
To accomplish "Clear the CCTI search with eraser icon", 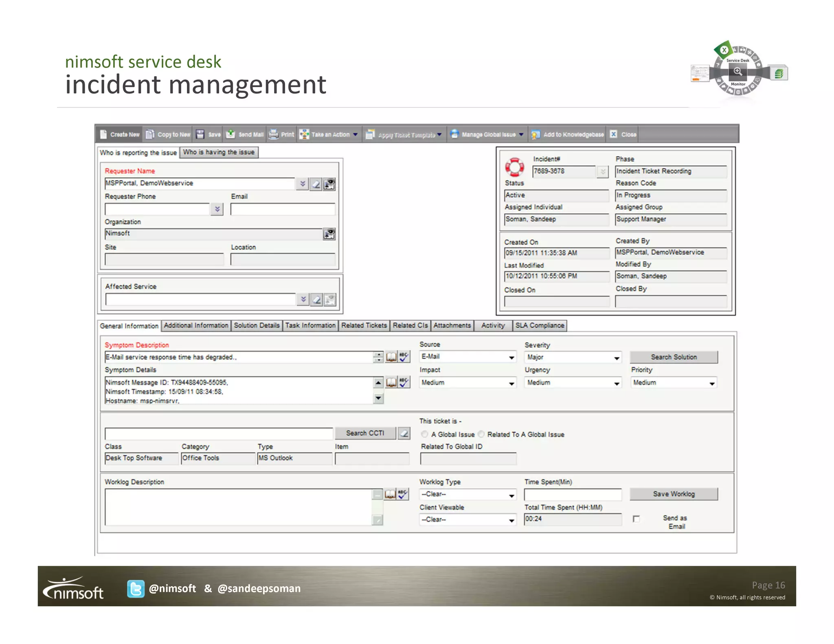I will tap(404, 434).
